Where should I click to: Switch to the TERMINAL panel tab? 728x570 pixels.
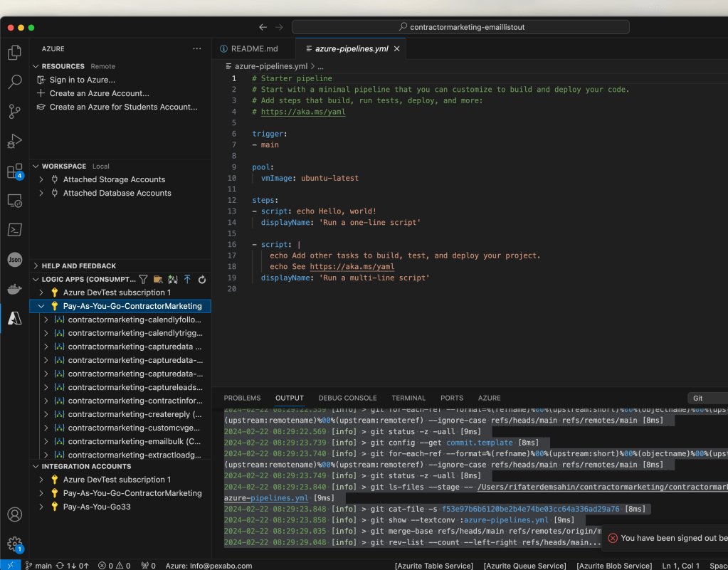coord(408,399)
